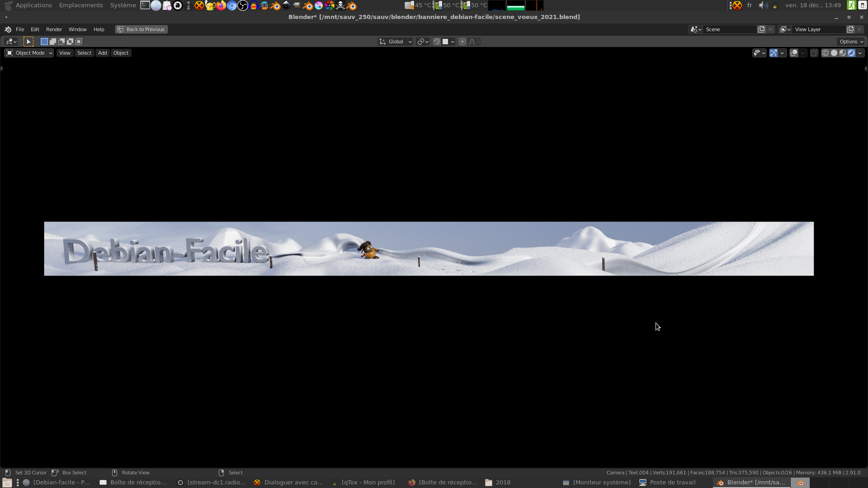868x488 pixels.
Task: Set selection mode to Intersect selection
Action: 79,42
